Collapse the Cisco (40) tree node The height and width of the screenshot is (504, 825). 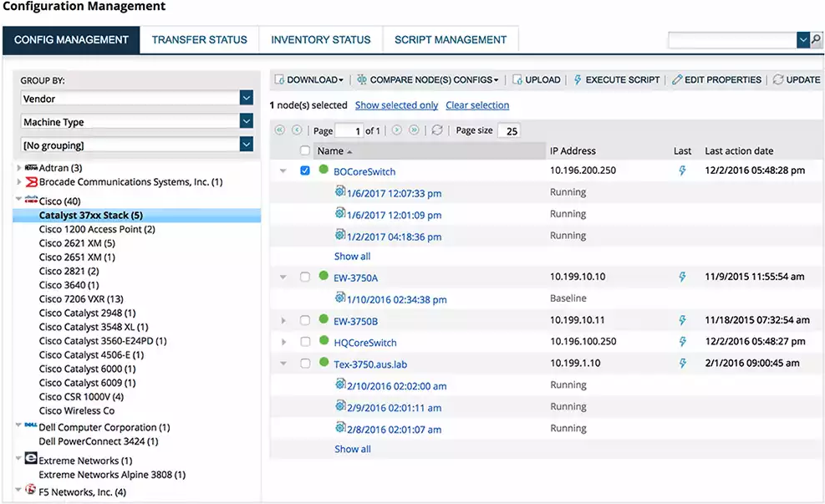(x=19, y=199)
